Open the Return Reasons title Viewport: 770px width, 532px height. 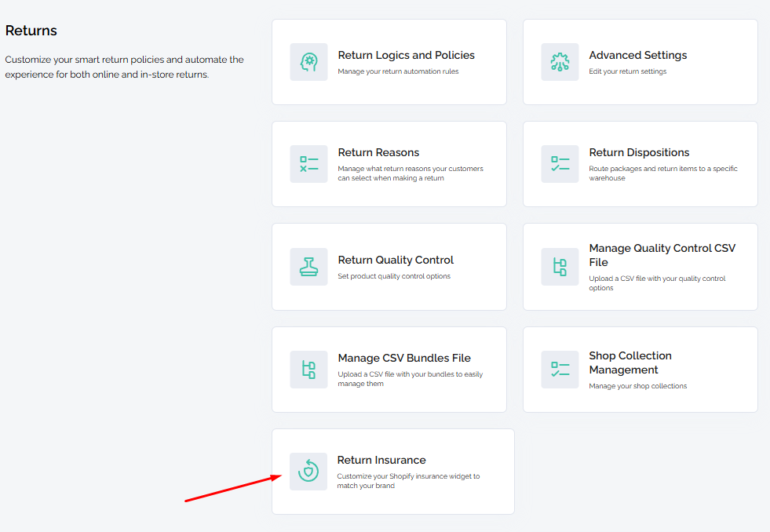378,152
